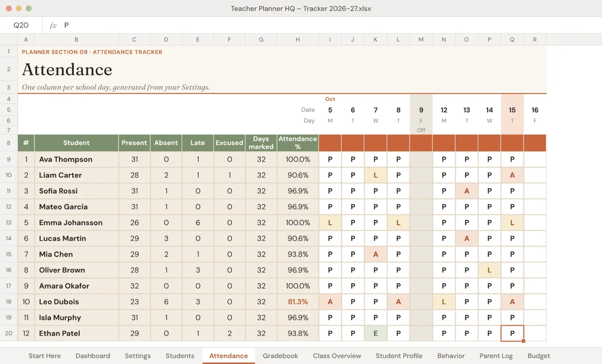This screenshot has height=364, width=602.
Task: Select the Ava Thompson name cell
Action: pyautogui.click(x=76, y=159)
